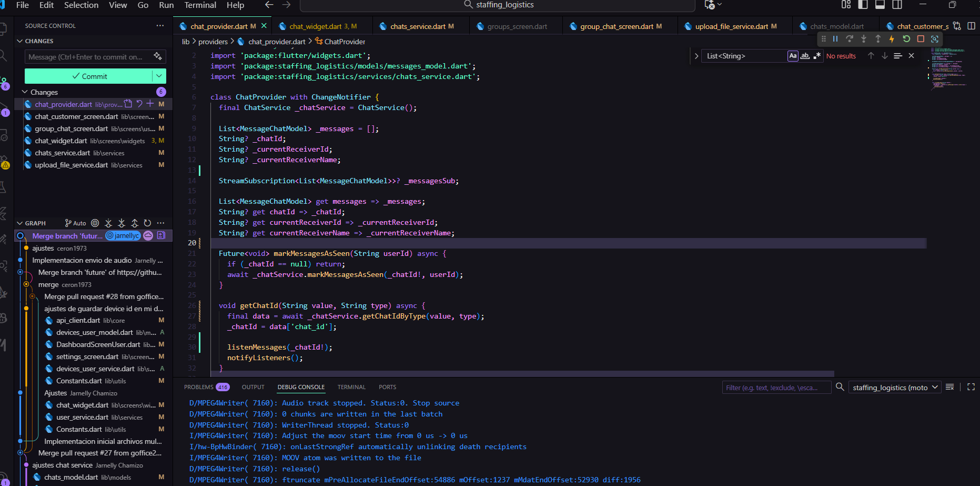Viewport: 980px width, 486px height.
Task: Open chats_service.dart editor tab
Action: click(418, 26)
